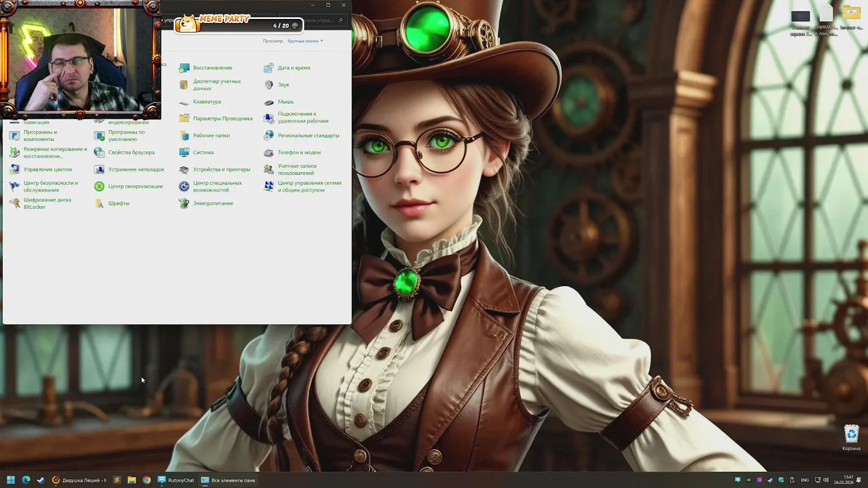
Task: Open Программы по умолчанию
Action: pos(119,136)
